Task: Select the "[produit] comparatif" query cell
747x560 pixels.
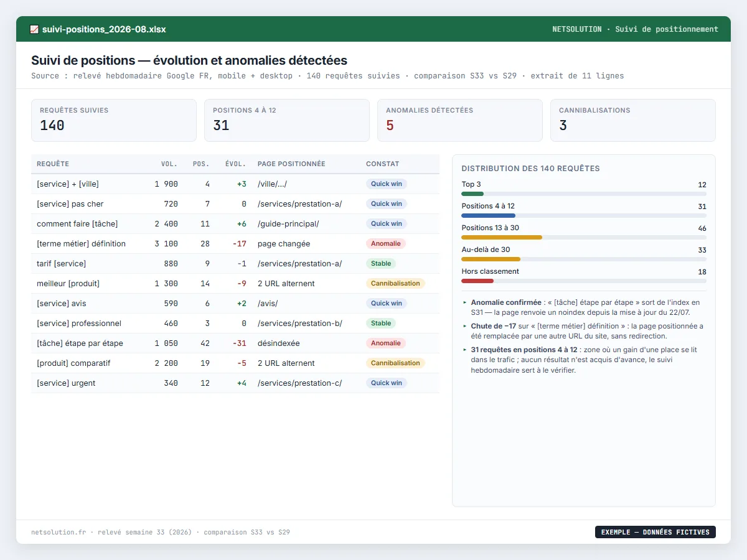Action: 73,363
